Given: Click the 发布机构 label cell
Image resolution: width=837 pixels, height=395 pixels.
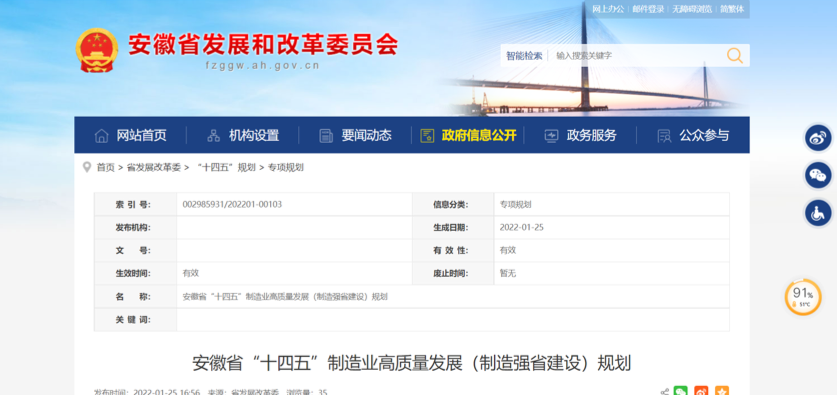Looking at the screenshot, I should click(136, 227).
